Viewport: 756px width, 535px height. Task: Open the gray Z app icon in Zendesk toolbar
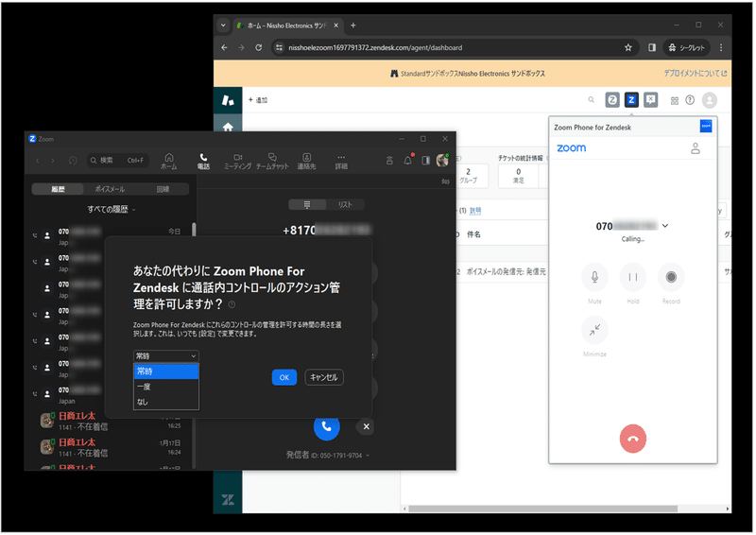pyautogui.click(x=613, y=101)
